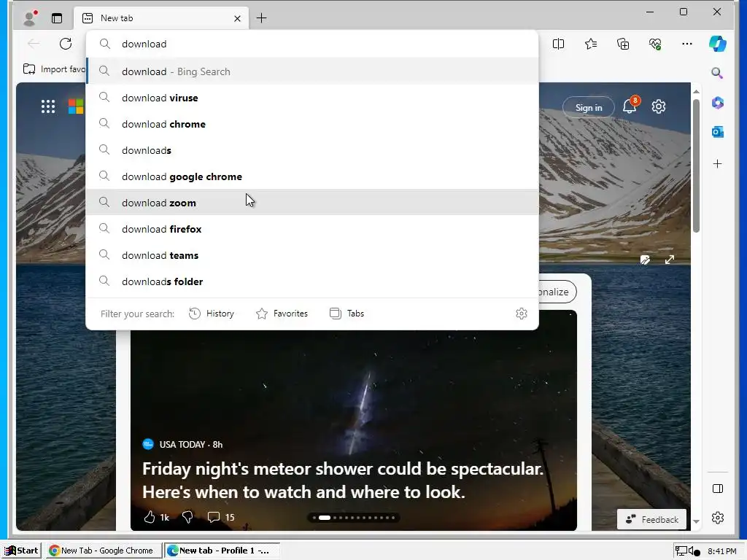Click the Edge Profile 1 taskbar button

(222, 551)
